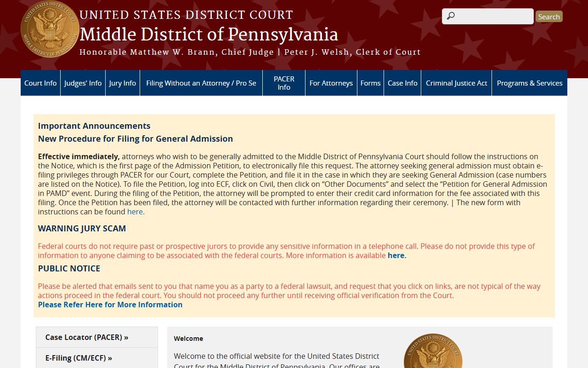The width and height of the screenshot is (588, 368).
Task: Click the 'WARNING JURY SCAM' heading
Action: pos(82,228)
